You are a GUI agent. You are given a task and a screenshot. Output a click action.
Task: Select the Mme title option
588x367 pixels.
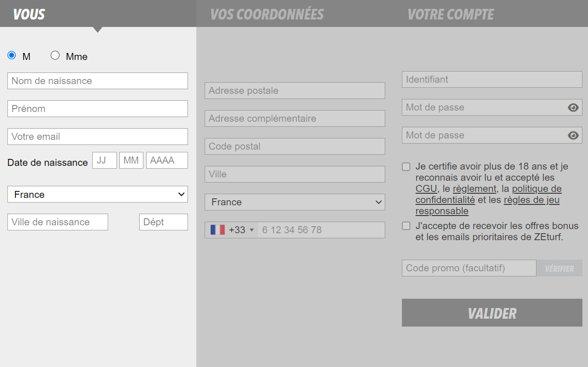tap(55, 55)
